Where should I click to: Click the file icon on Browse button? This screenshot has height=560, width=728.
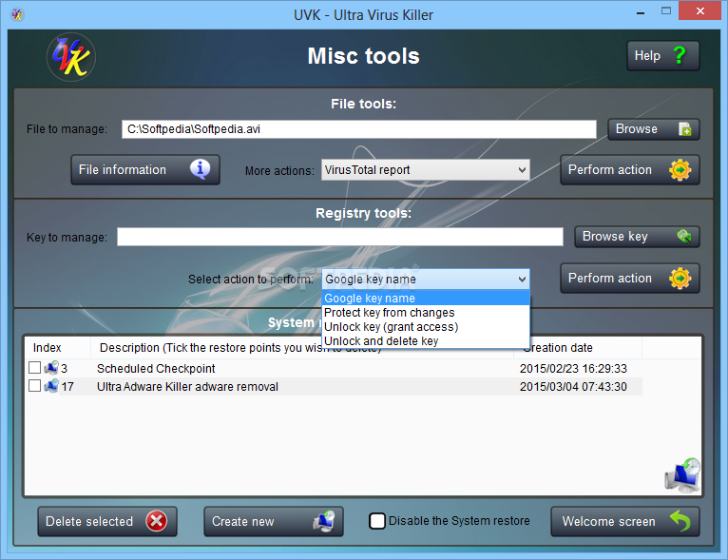point(685,129)
